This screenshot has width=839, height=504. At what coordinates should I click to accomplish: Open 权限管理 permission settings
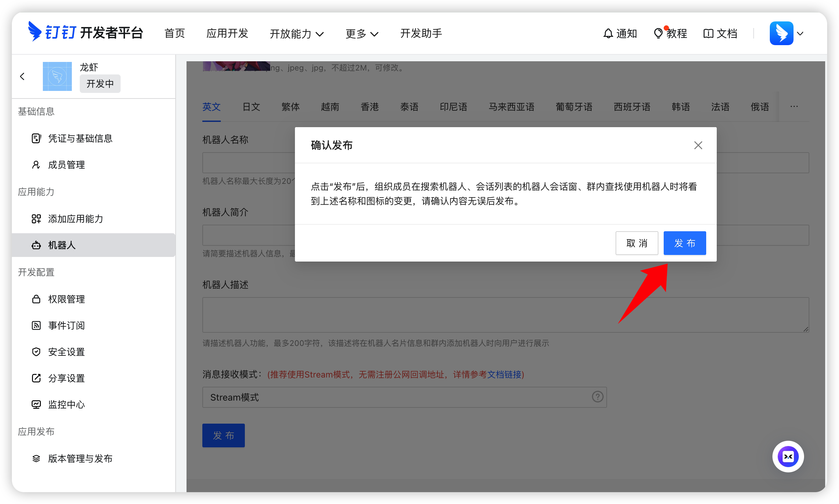(x=67, y=299)
